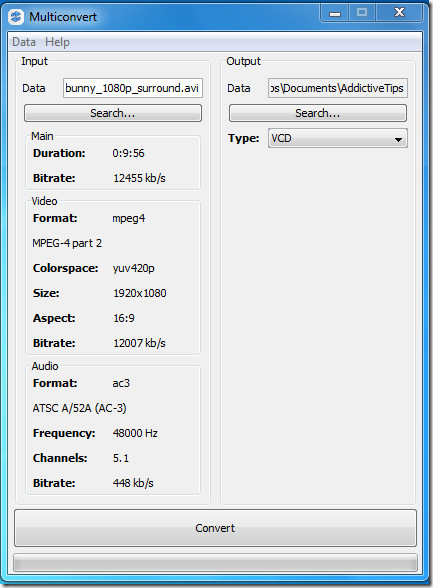Click the Colorspace: label
This screenshot has width=433, height=588.
(x=66, y=268)
